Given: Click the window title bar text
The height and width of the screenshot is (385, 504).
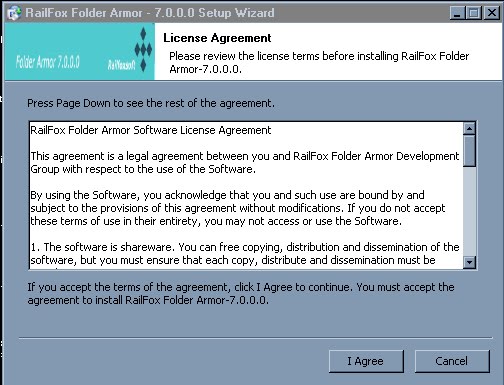Looking at the screenshot, I should pyautogui.click(x=150, y=13).
